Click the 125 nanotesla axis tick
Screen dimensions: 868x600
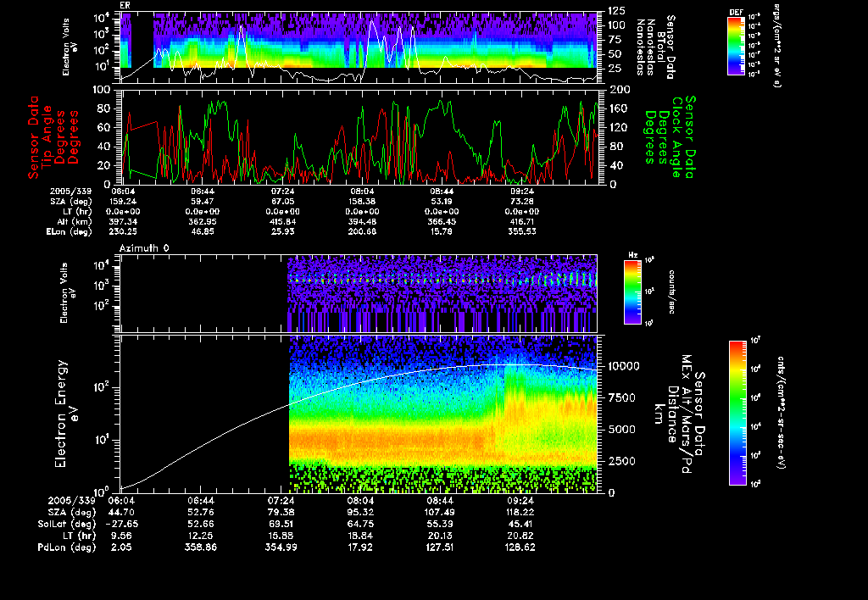pyautogui.click(x=617, y=11)
